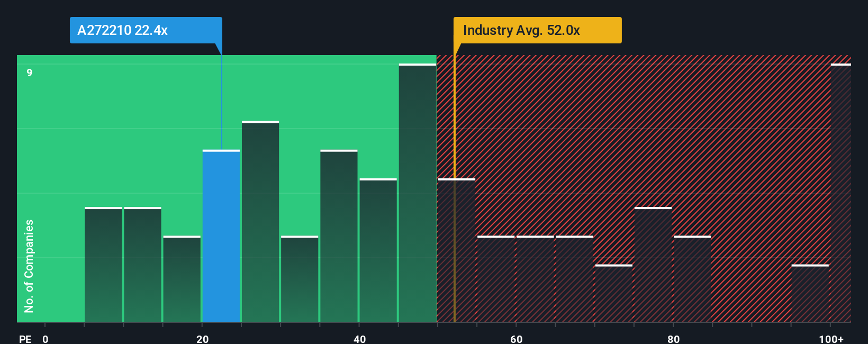Click x-axis tick label 0
Screen dimensions: 868x344
[x=46, y=339]
